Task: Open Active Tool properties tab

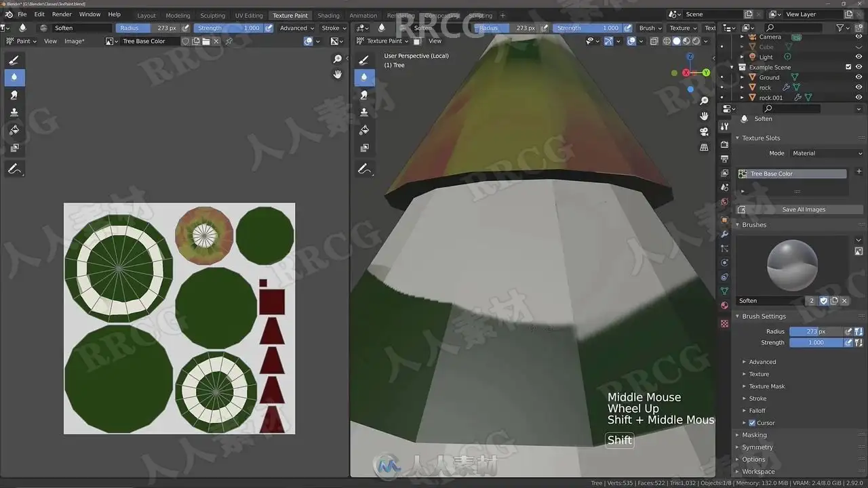Action: pos(724,127)
